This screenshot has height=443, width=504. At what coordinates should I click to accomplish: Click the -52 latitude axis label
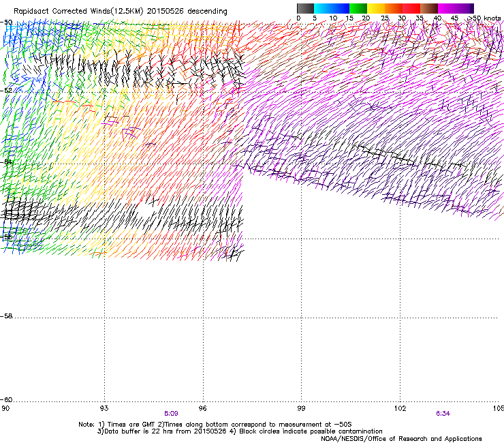tap(6, 91)
